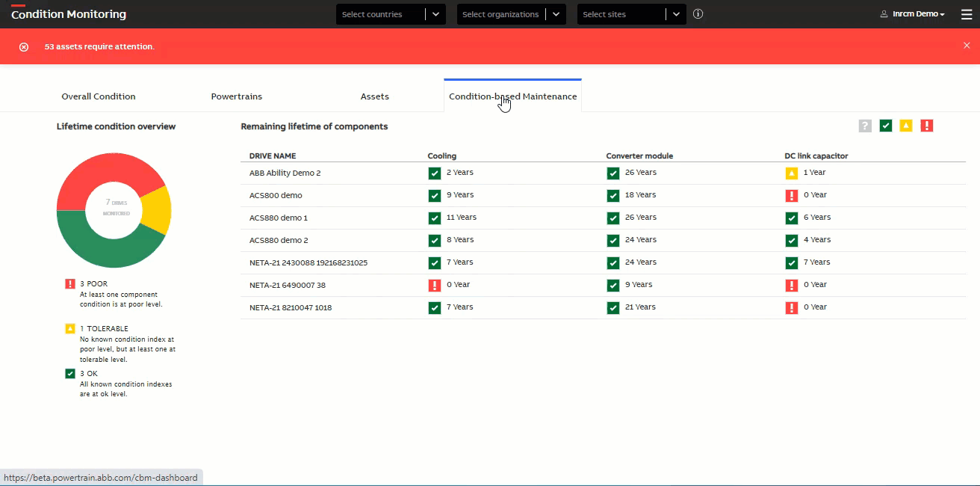Click green Cooling status icon for ABB Ability Demo 2
Screen dimensions: 980x486
tap(435, 173)
